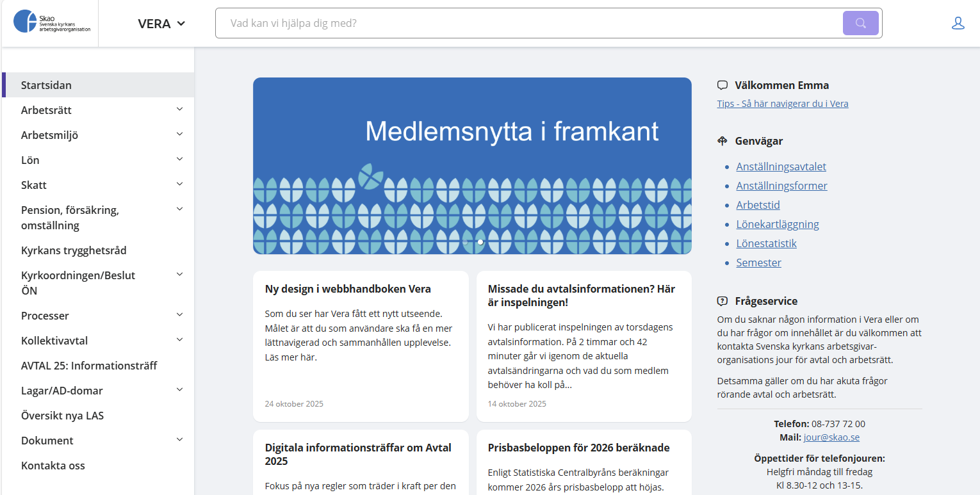
Task: Open the Anställningsavtalet shortcut link
Action: click(781, 166)
